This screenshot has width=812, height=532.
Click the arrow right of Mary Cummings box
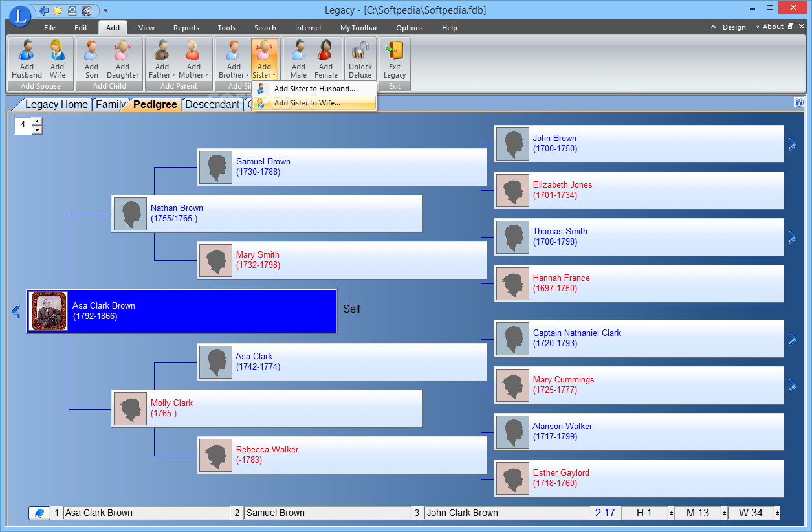pos(792,386)
